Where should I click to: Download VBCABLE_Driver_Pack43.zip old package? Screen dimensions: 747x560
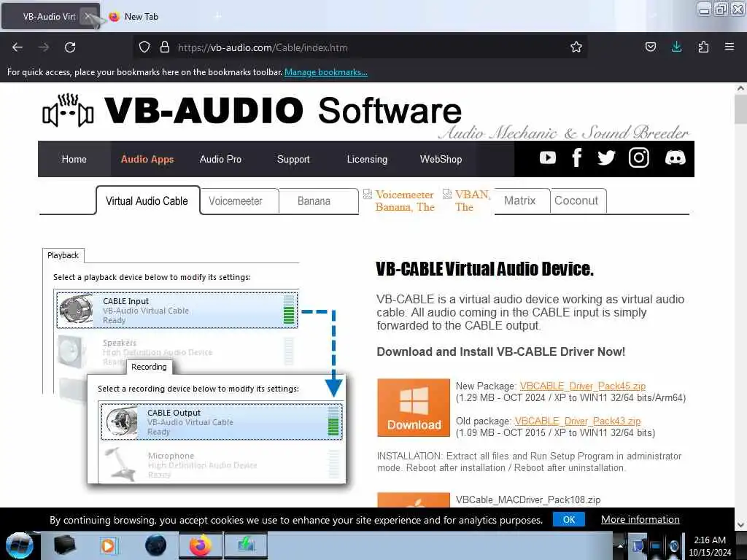(578, 421)
